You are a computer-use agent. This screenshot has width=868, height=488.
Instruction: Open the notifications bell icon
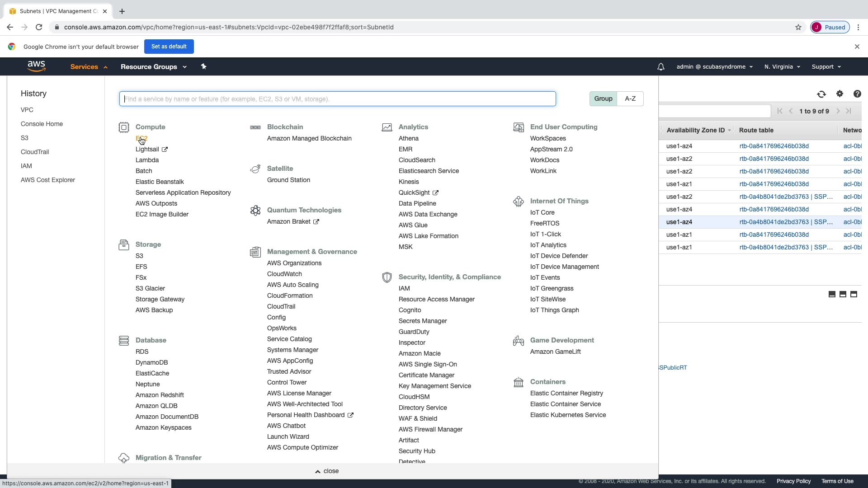(x=660, y=67)
